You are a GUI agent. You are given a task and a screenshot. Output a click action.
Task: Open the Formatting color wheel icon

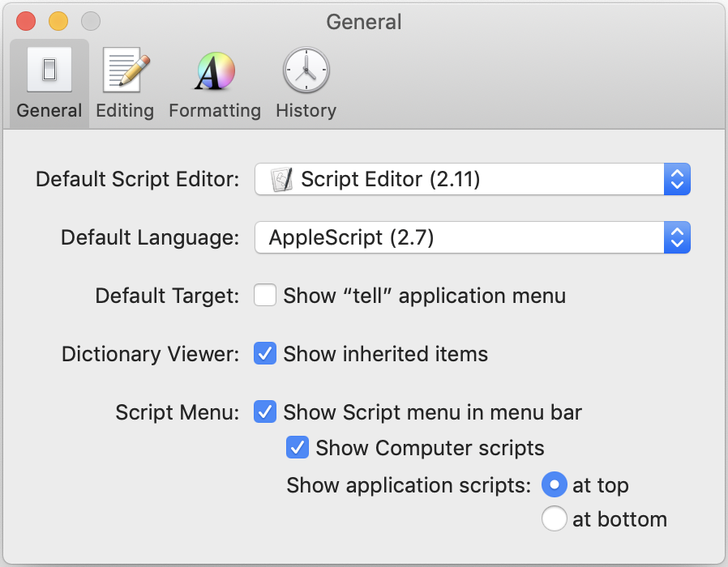click(x=215, y=71)
